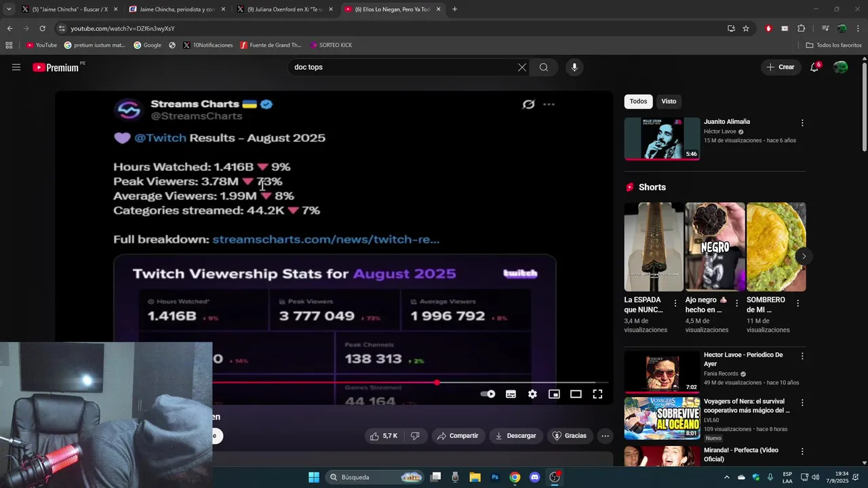
Task: Bookmark this page with star icon
Action: pos(746,28)
